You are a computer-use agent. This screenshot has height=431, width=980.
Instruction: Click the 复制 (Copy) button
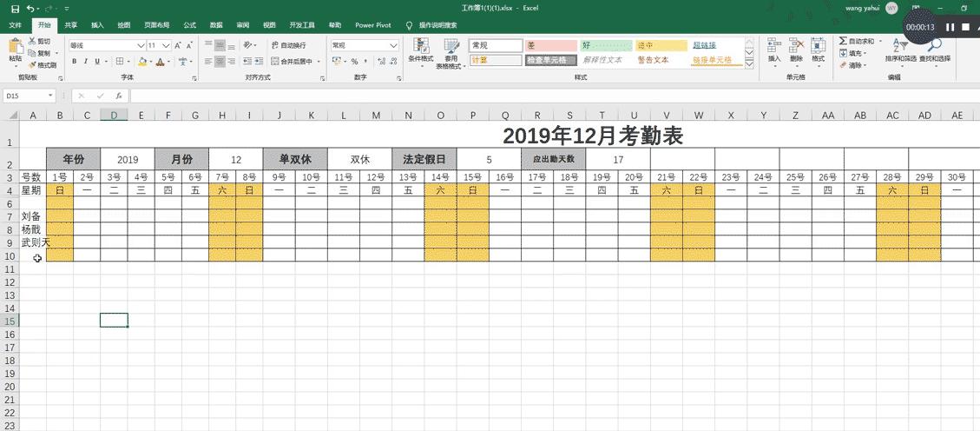click(41, 53)
